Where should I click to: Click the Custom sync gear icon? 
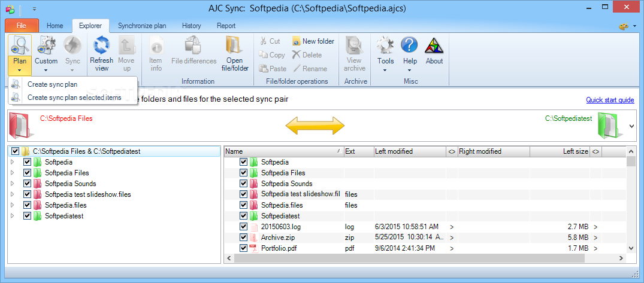tap(46, 45)
